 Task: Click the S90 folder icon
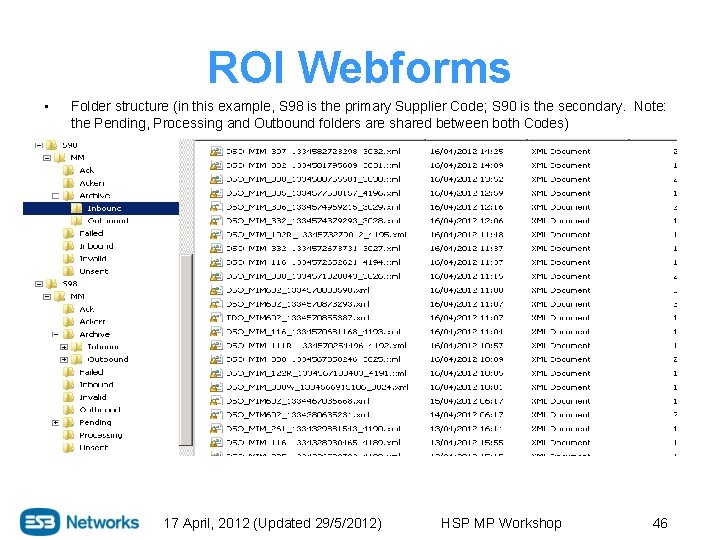tap(51, 145)
